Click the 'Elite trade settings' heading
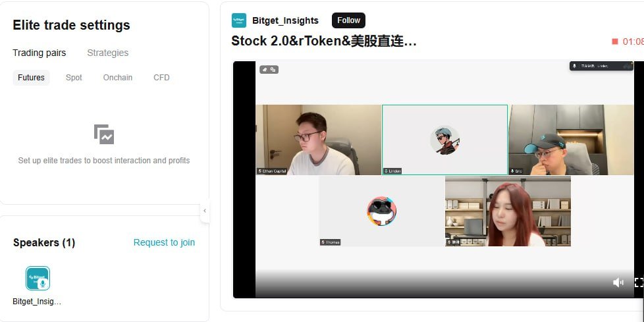 (x=72, y=25)
